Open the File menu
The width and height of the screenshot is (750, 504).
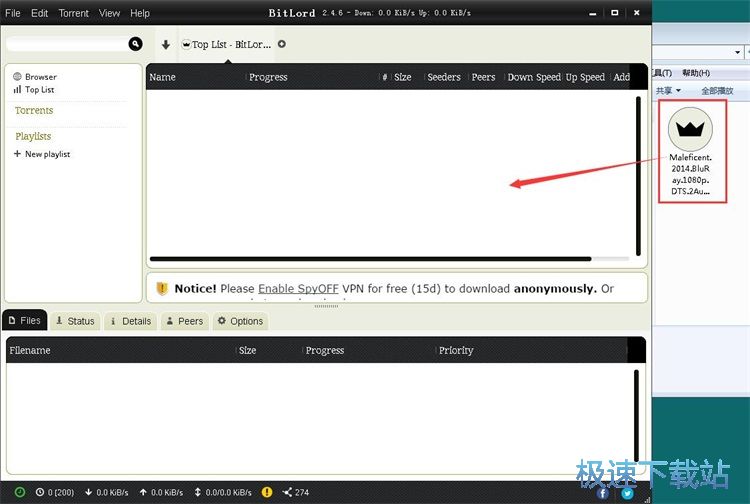coord(12,13)
